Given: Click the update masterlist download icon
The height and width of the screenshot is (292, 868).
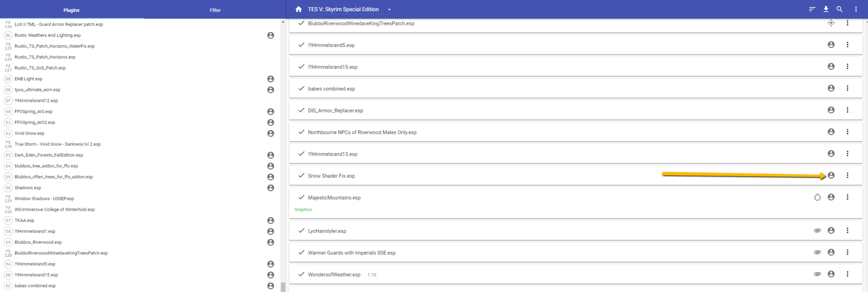Looking at the screenshot, I should [826, 9].
